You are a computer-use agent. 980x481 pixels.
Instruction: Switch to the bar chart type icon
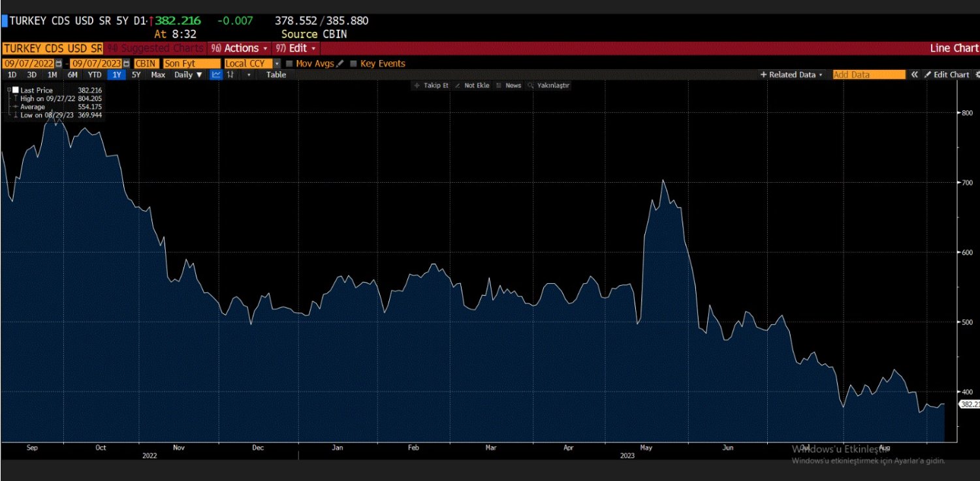coord(230,75)
